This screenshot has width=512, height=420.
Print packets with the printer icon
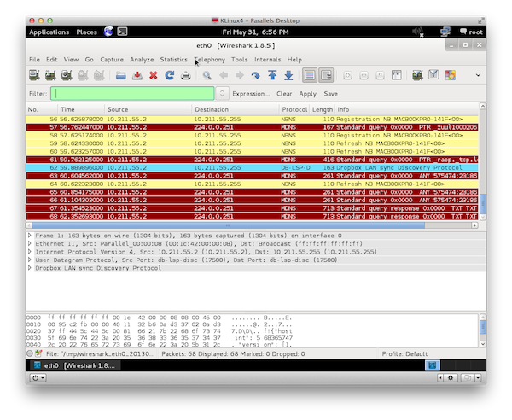186,75
